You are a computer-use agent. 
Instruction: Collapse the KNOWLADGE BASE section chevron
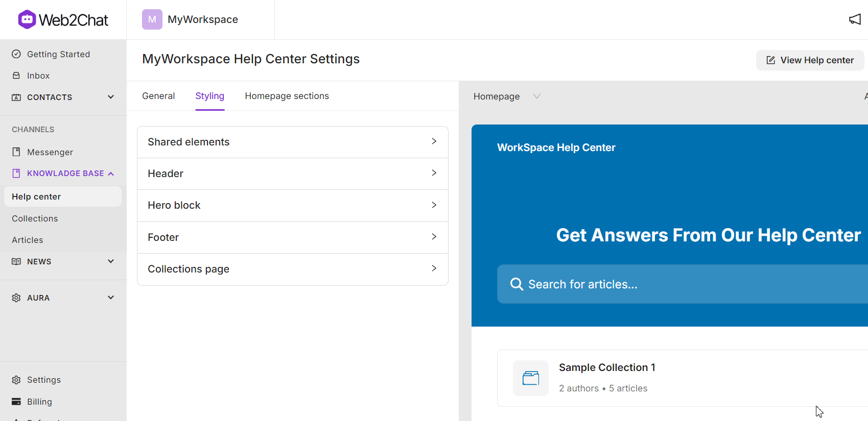pyautogui.click(x=111, y=174)
